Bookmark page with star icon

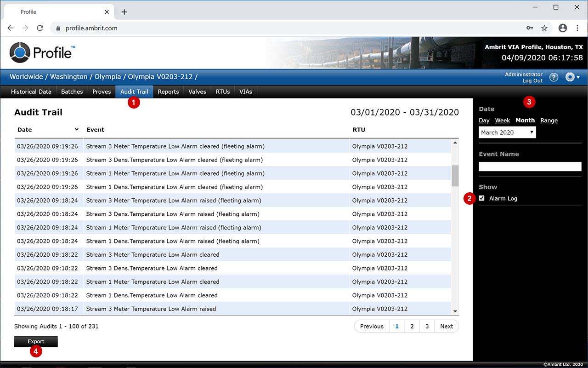point(544,28)
